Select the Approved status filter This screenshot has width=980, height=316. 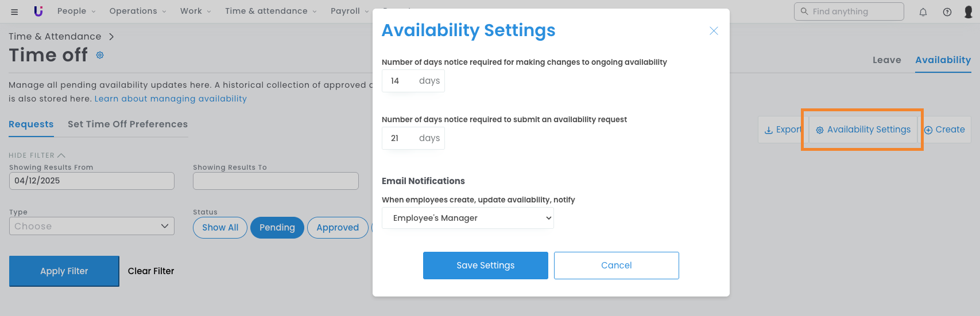(x=338, y=228)
